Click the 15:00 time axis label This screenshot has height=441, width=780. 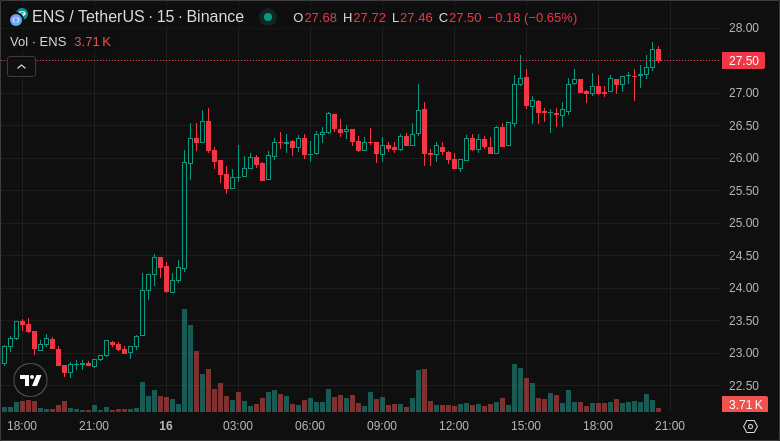(x=526, y=426)
